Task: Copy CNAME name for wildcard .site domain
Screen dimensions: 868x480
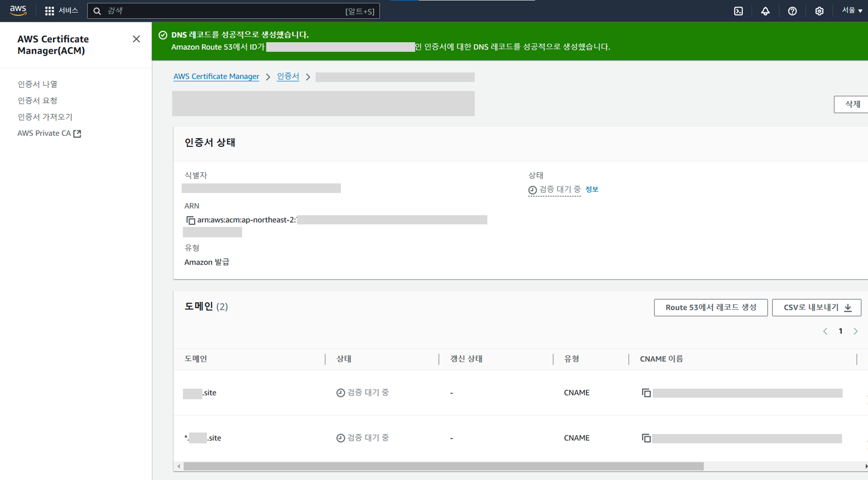Action: [646, 438]
